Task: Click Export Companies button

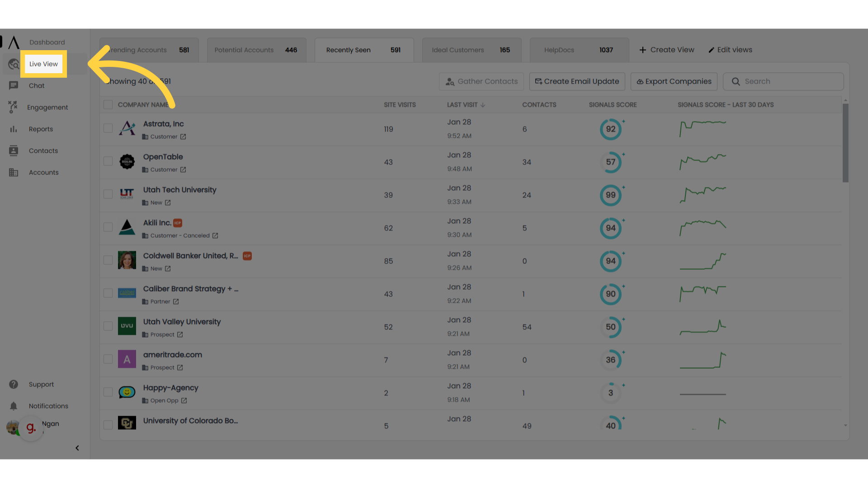Action: point(674,81)
